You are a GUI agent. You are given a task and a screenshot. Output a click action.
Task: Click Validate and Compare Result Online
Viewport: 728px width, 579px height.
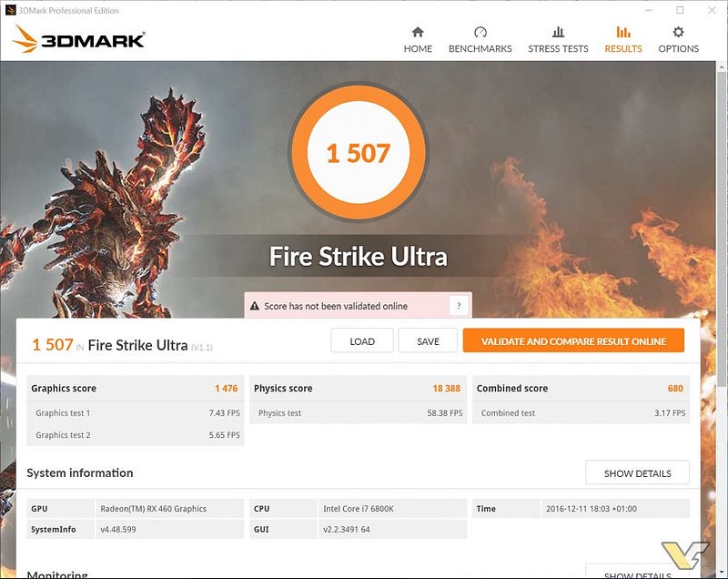[573, 340]
